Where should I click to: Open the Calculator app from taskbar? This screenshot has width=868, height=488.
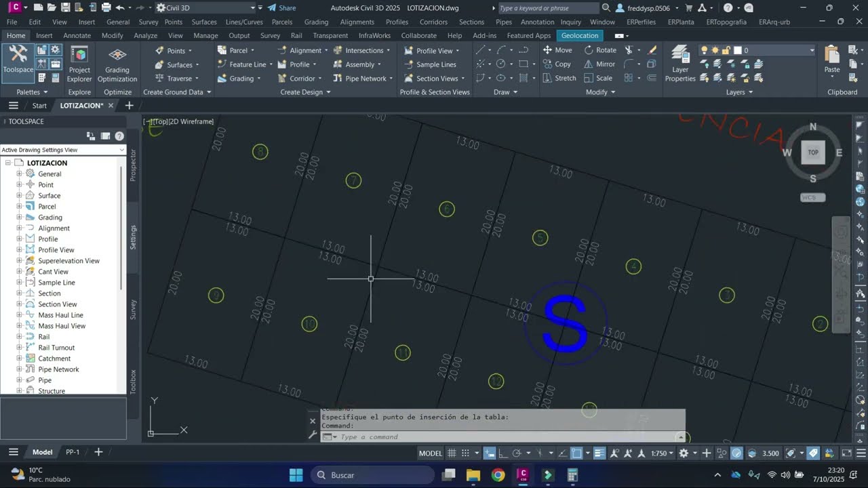[x=572, y=475]
